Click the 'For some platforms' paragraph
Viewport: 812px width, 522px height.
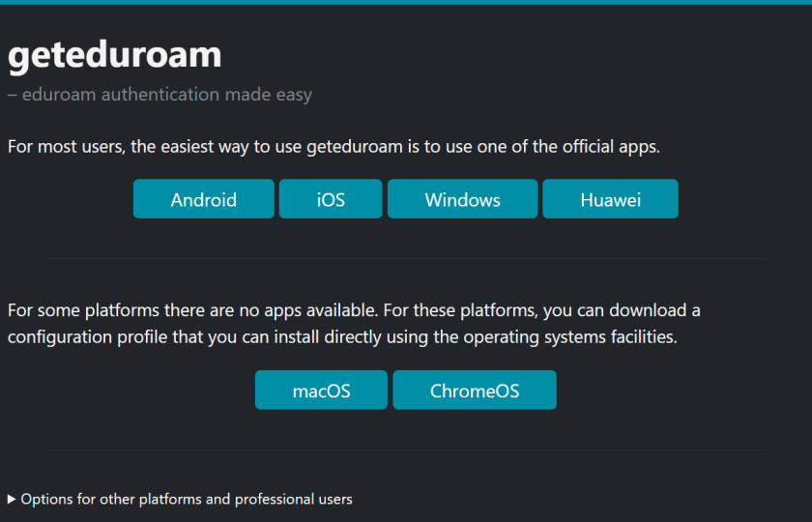click(x=354, y=324)
